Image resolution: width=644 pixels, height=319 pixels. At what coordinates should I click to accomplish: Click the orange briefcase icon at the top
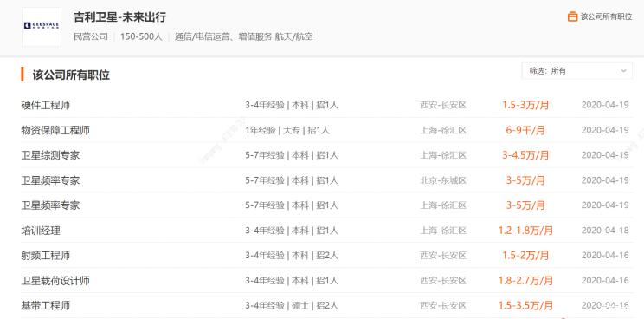click(x=572, y=16)
